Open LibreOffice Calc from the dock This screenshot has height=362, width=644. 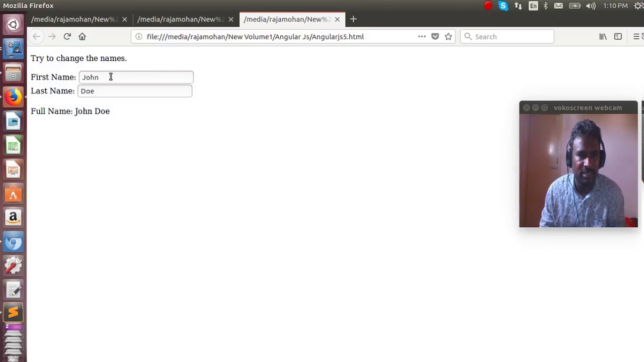point(13,146)
